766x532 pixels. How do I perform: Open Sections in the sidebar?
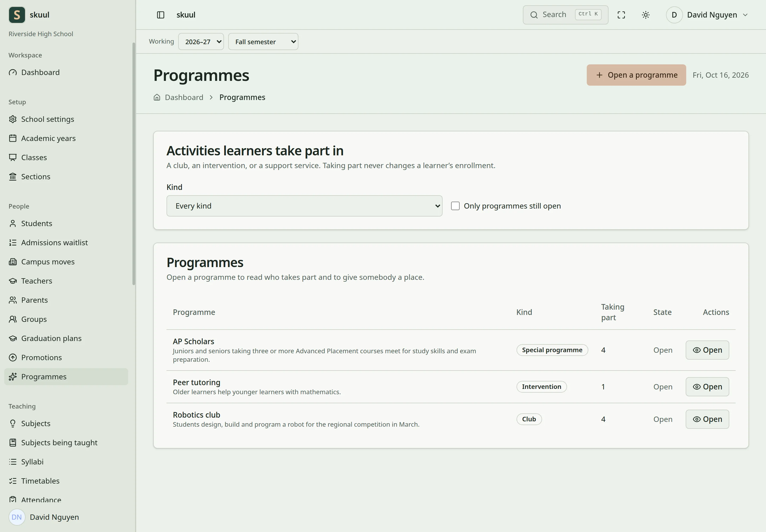[x=66, y=177]
